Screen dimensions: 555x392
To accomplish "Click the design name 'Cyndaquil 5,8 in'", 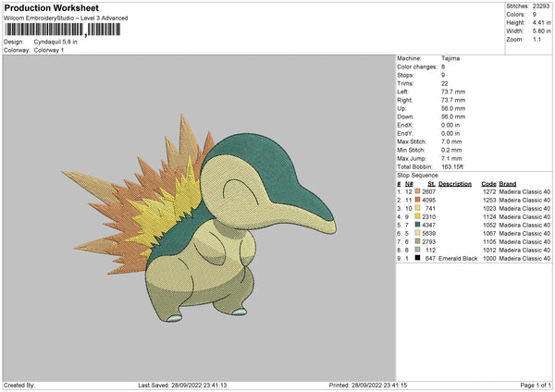I will [x=55, y=42].
